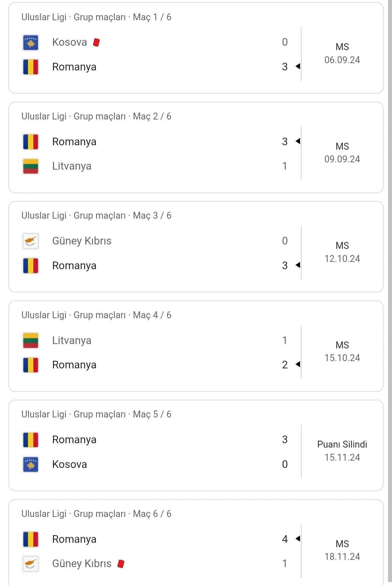Screen dimensions: 392x585
Task: Click winner arrow next to Romanya score Maç 1
Action: click(298, 66)
